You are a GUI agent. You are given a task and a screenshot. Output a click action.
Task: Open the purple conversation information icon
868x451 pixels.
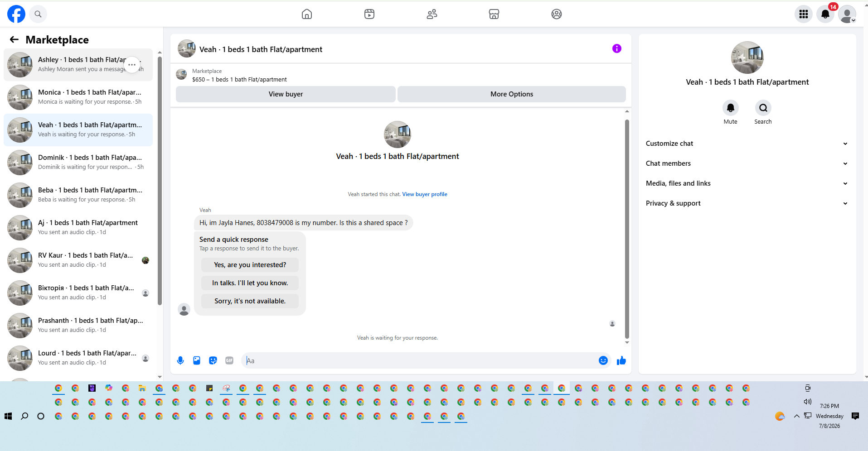617,48
